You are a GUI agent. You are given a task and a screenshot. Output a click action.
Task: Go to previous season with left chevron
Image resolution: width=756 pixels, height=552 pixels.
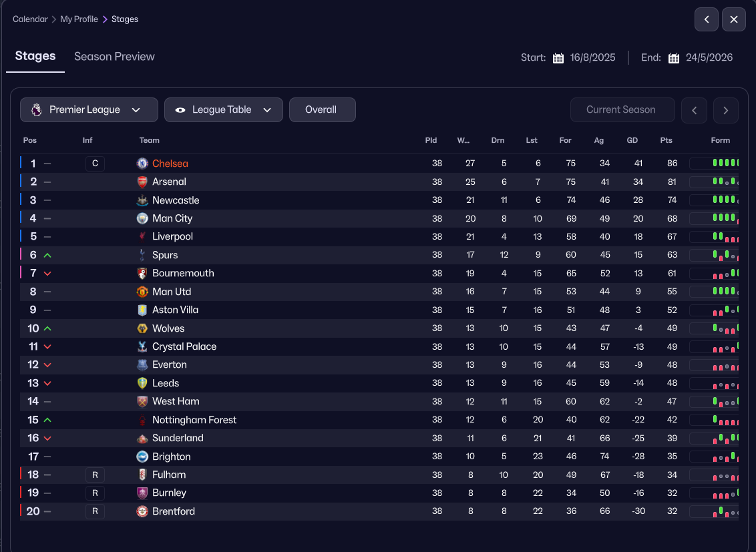(694, 110)
